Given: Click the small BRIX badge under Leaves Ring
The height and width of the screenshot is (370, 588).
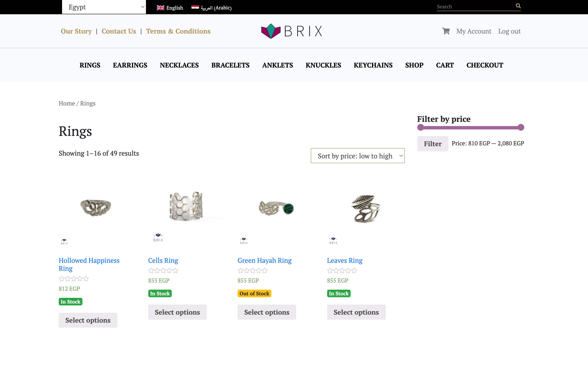Looking at the screenshot, I should point(333,240).
